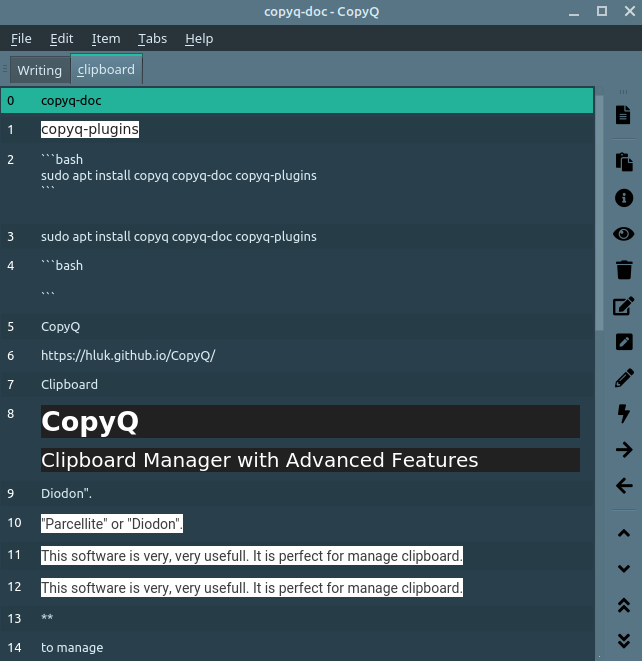Select item 5 'CopyQ'
This screenshot has height=661, width=642.
point(297,326)
